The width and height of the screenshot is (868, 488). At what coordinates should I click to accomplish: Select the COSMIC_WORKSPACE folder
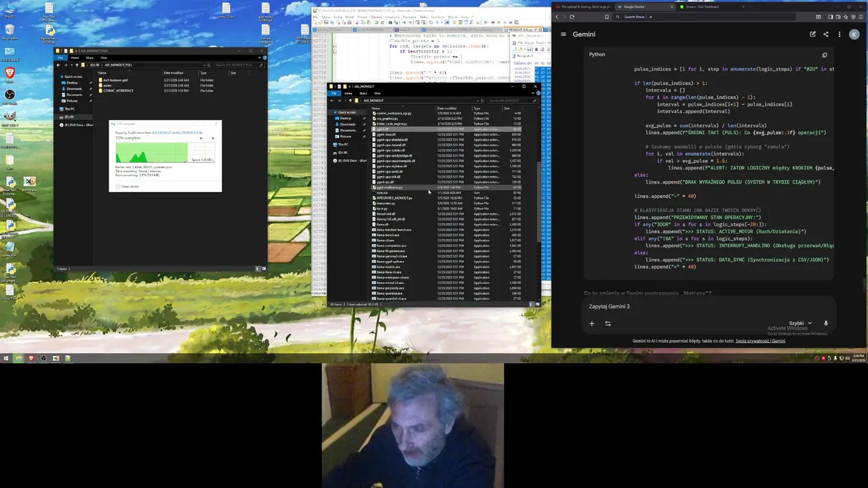[116, 91]
